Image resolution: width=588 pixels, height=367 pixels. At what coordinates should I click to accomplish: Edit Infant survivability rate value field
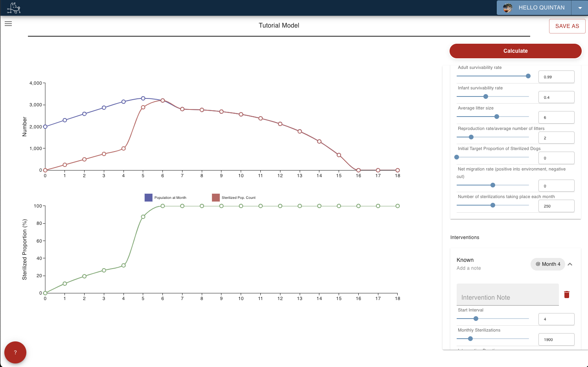pyautogui.click(x=556, y=97)
